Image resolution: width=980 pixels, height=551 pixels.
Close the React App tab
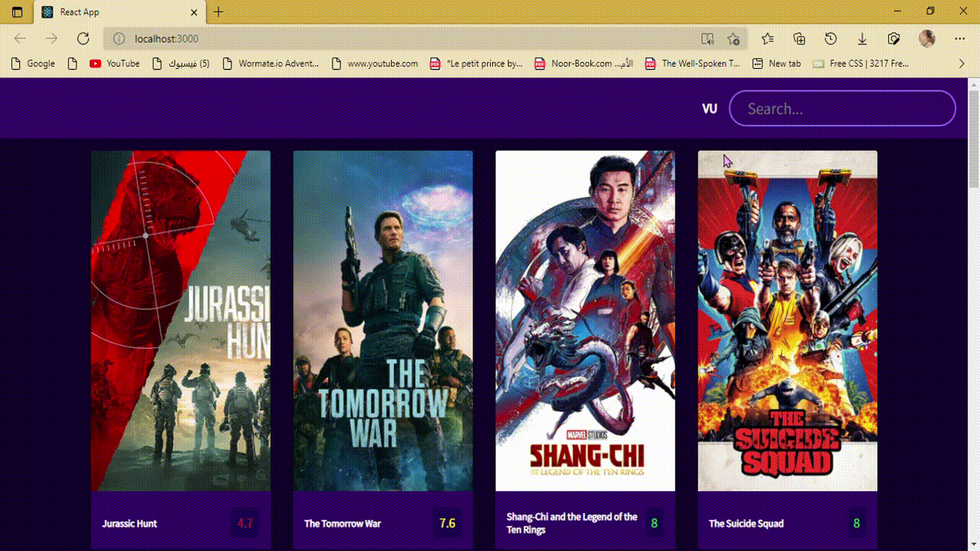click(x=194, y=12)
